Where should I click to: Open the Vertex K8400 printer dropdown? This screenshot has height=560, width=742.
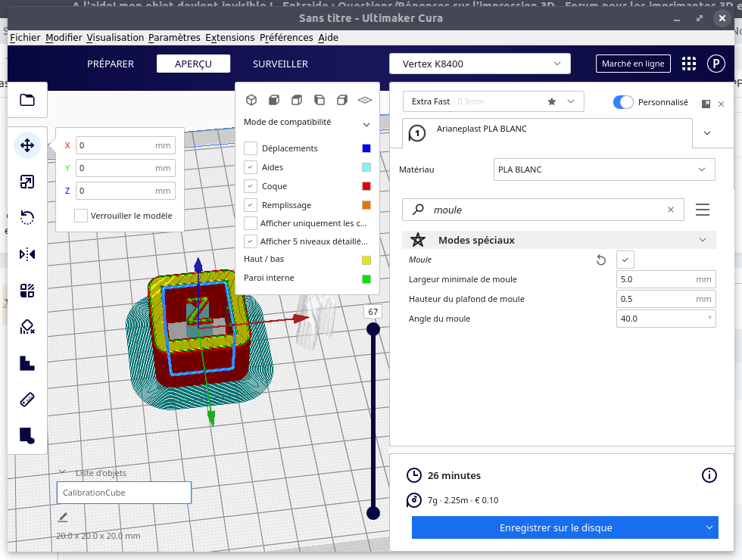coord(480,64)
